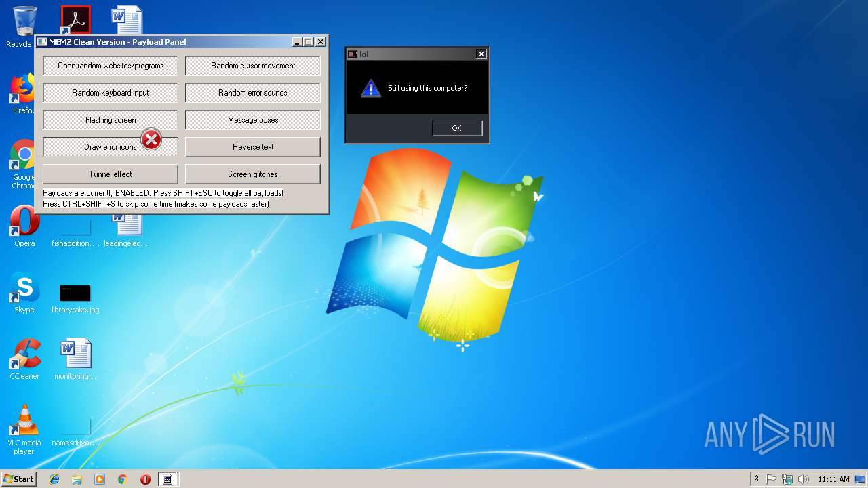868x488 pixels.
Task: Toggle the Draw error icons payload
Action: click(x=111, y=147)
